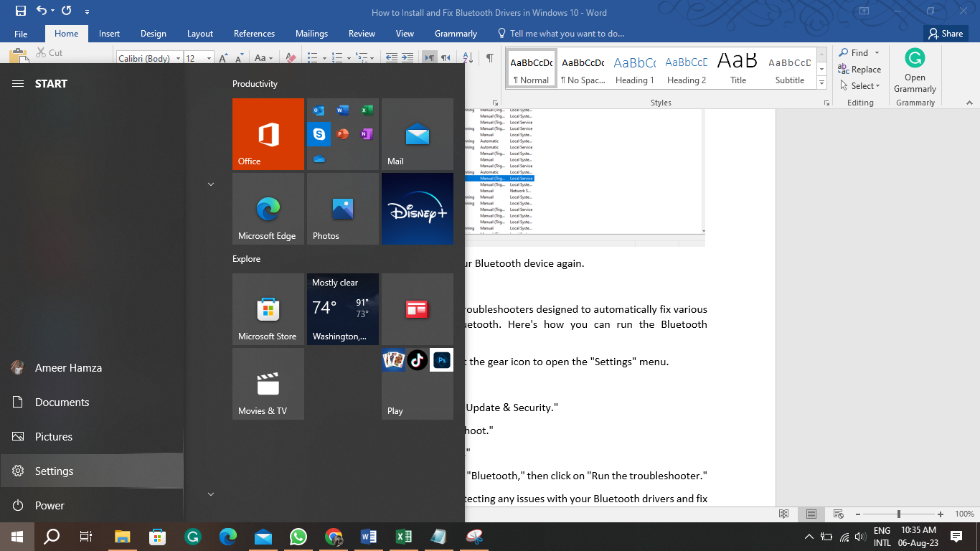The height and width of the screenshot is (551, 980).
Task: Open Documents from the Start sidebar
Action: (x=92, y=402)
